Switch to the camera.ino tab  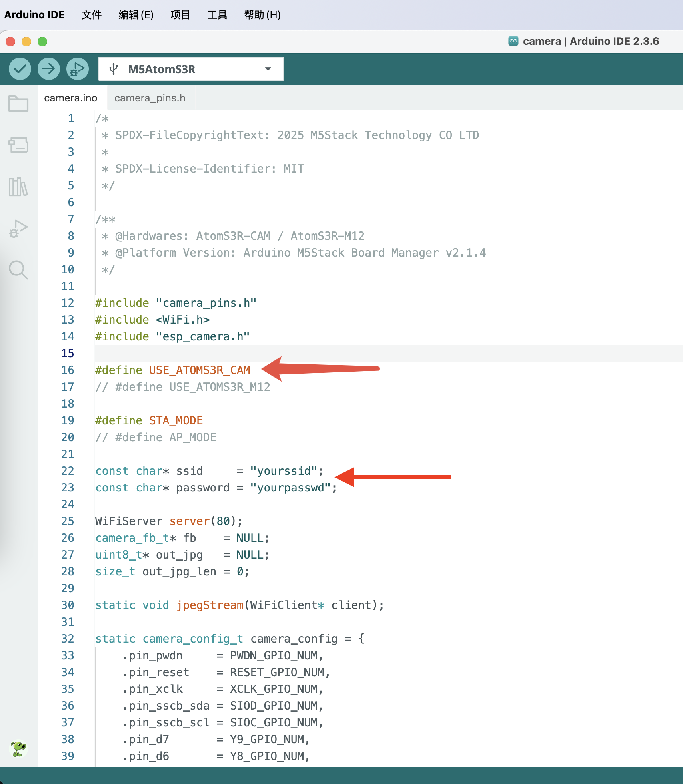[x=71, y=98]
